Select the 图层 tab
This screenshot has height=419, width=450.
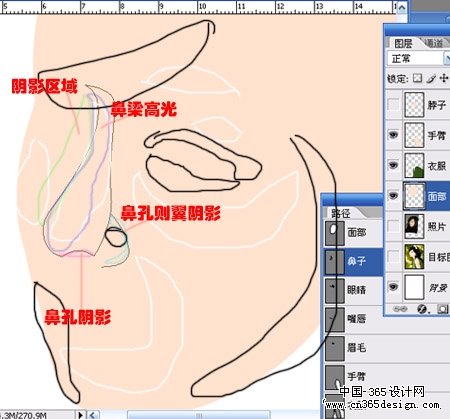click(x=403, y=43)
